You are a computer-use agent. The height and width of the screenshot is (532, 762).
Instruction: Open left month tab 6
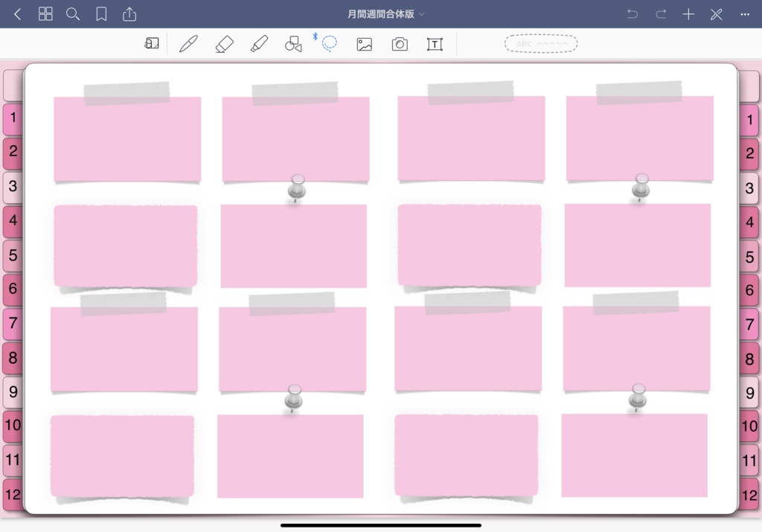point(13,289)
